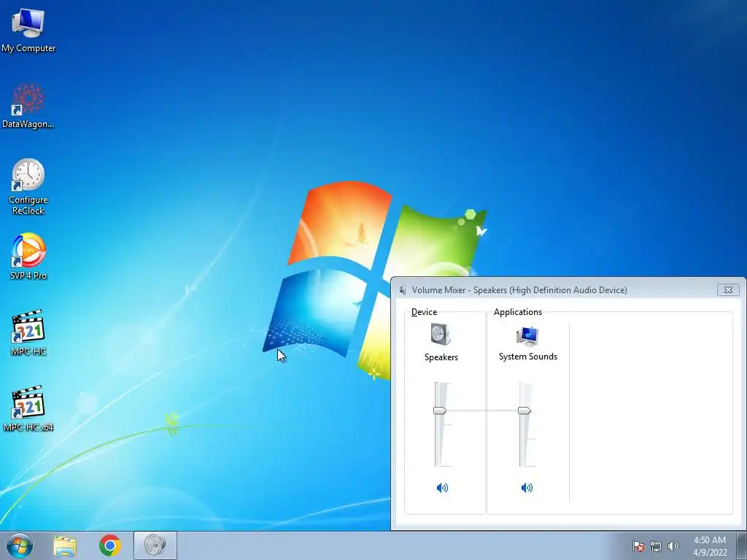Mute System Sounds
Image resolution: width=747 pixels, height=560 pixels.
(x=527, y=488)
